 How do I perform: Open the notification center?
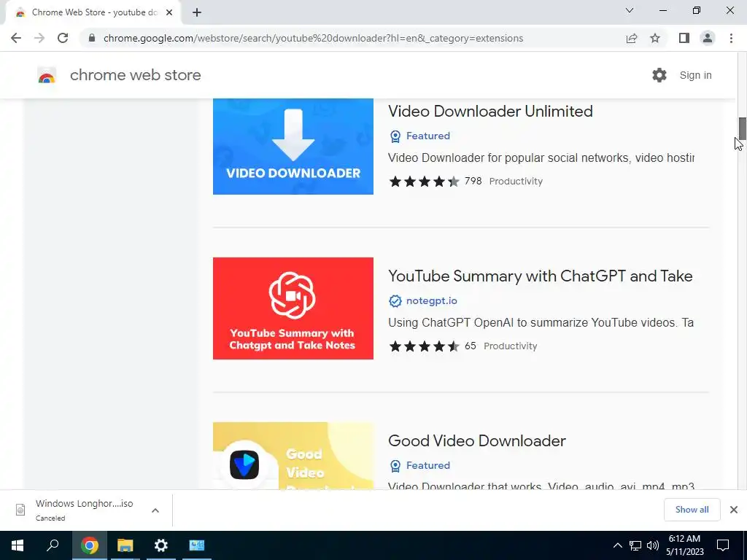pyautogui.click(x=723, y=545)
